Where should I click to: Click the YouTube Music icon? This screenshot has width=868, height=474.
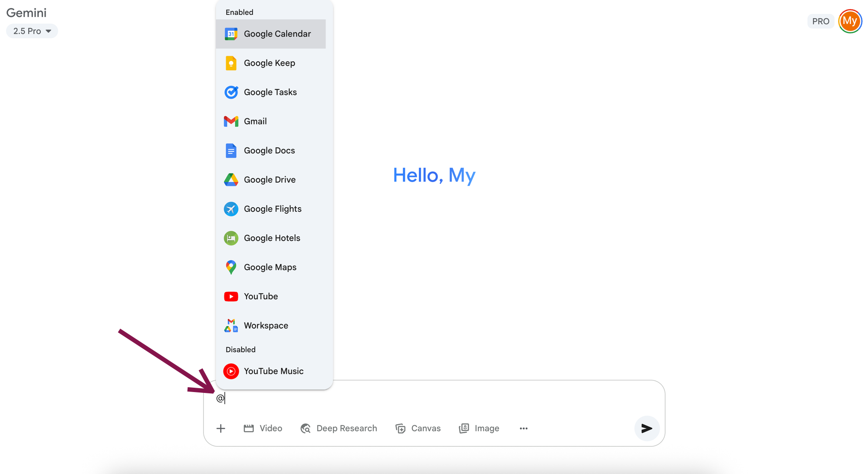point(231,371)
